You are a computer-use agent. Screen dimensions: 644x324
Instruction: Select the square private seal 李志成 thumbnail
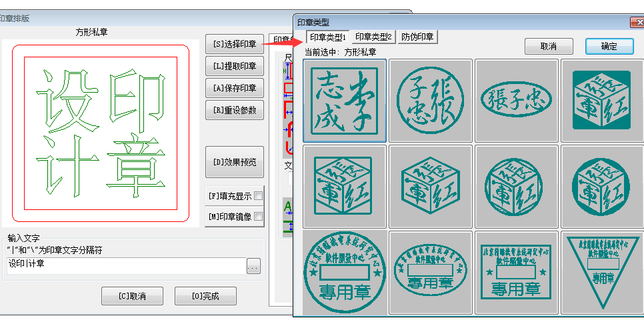[x=344, y=101]
